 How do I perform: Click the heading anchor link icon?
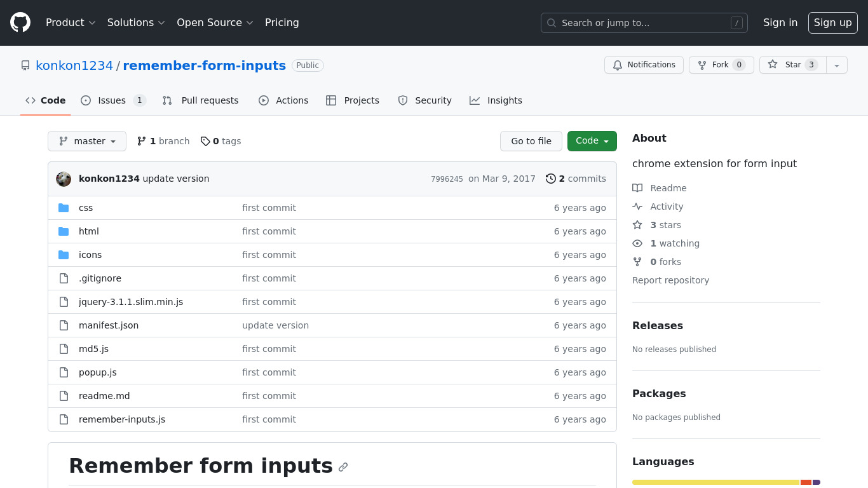(343, 467)
